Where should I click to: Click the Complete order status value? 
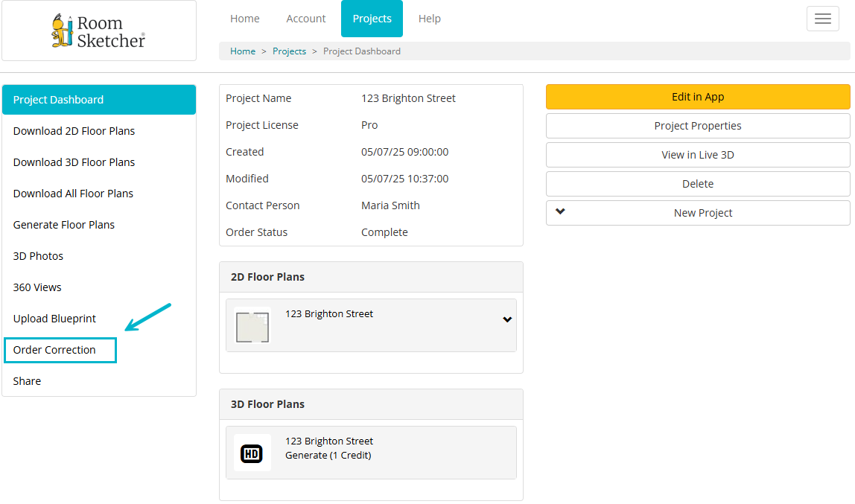pyautogui.click(x=384, y=233)
